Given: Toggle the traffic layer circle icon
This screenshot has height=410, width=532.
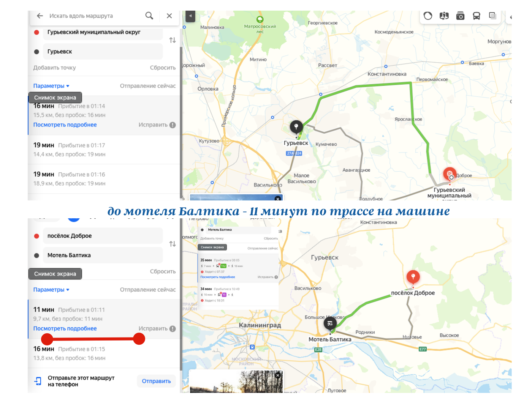Looking at the screenshot, I should [428, 16].
